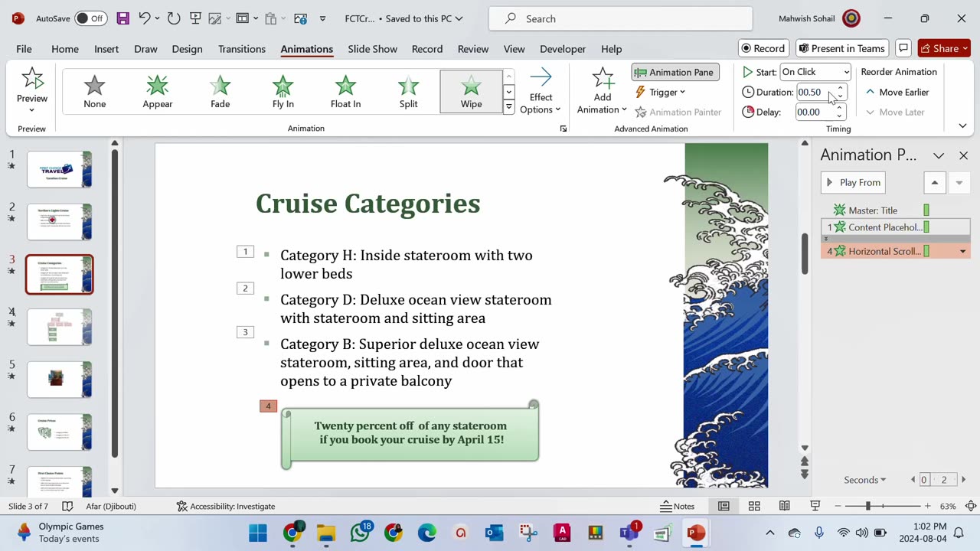Apply the Appear animation
Image resolution: width=980 pixels, height=551 pixels.
tap(158, 91)
